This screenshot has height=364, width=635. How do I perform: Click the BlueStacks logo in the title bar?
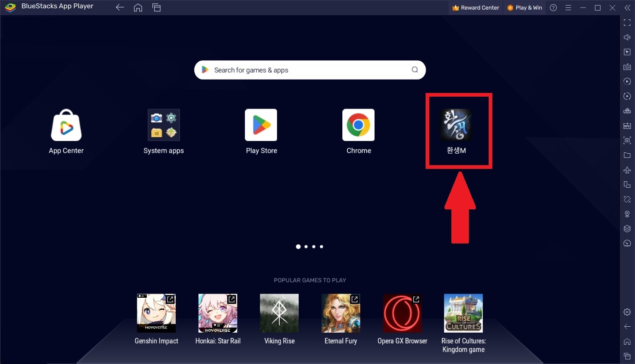point(10,7)
